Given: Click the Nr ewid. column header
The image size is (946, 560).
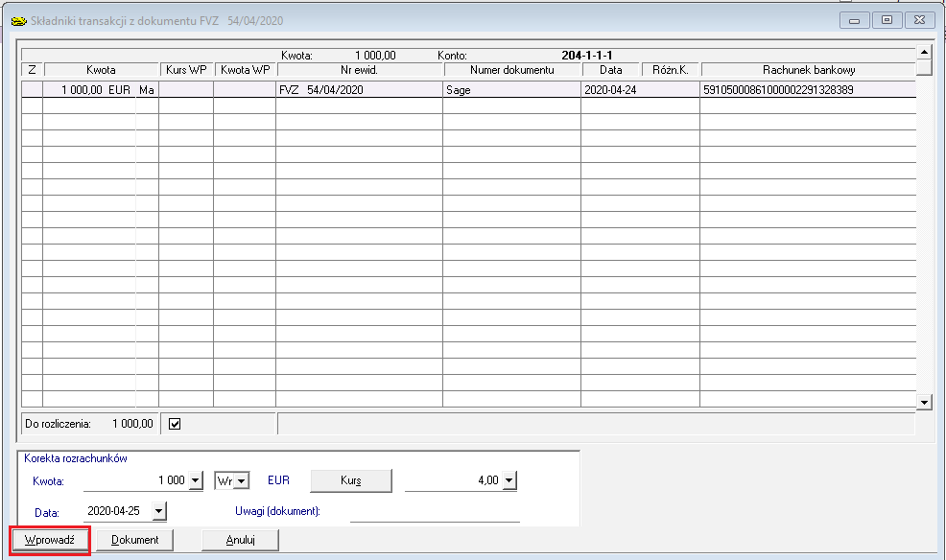Looking at the screenshot, I should click(359, 70).
